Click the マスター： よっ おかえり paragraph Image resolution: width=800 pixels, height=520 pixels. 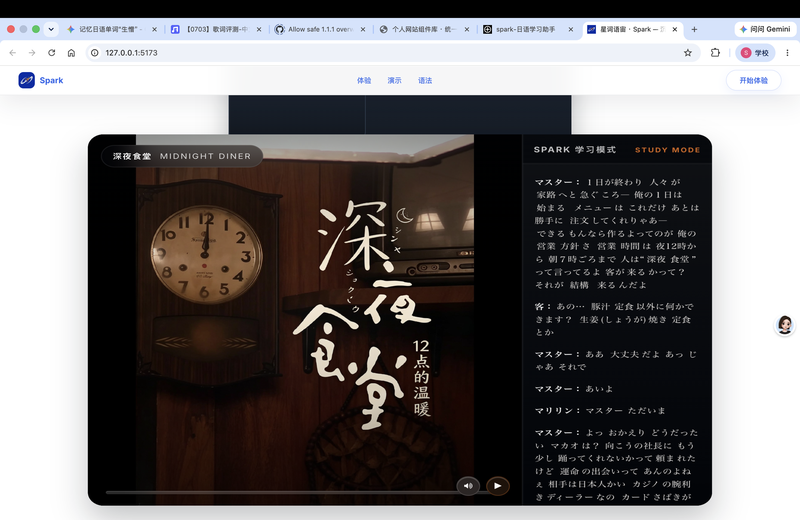coord(616,465)
